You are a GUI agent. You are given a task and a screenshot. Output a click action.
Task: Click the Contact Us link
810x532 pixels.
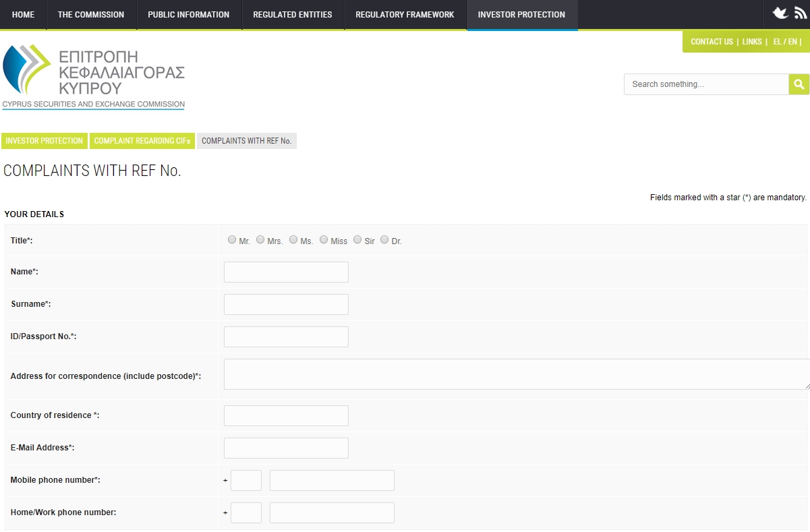tap(712, 42)
